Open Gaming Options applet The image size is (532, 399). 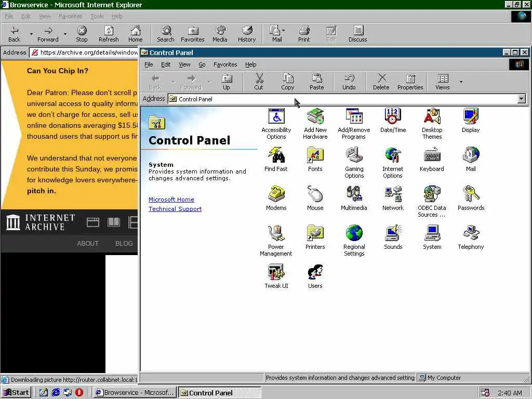pos(354,163)
